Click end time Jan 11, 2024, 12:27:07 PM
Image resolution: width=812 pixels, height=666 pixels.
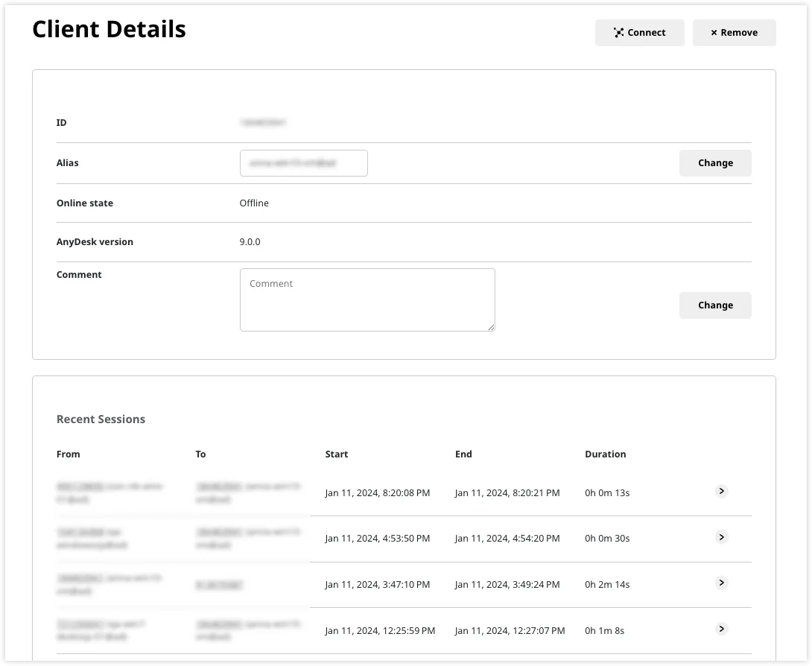click(x=510, y=631)
